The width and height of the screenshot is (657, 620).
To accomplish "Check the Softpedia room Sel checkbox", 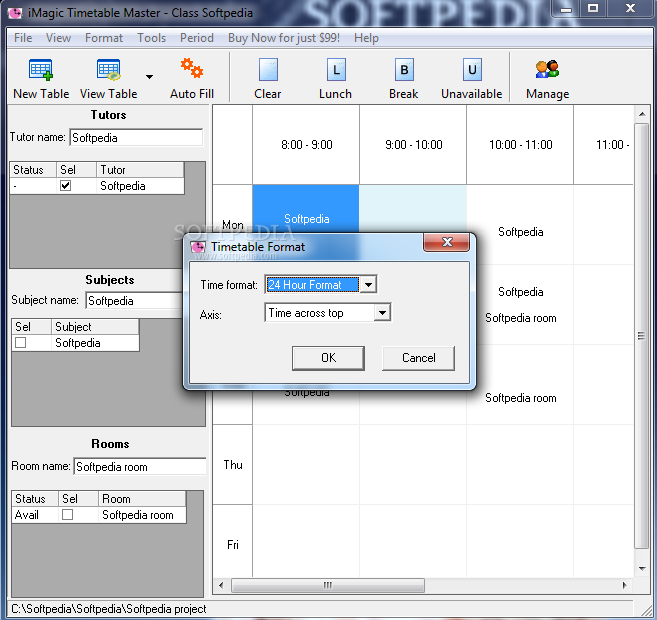I will coord(67,514).
